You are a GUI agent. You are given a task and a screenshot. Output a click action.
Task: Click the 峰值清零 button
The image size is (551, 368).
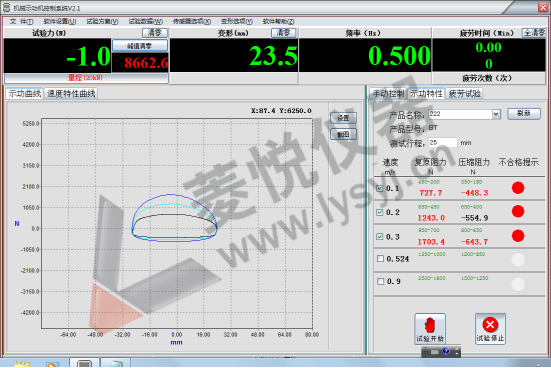pyautogui.click(x=140, y=46)
